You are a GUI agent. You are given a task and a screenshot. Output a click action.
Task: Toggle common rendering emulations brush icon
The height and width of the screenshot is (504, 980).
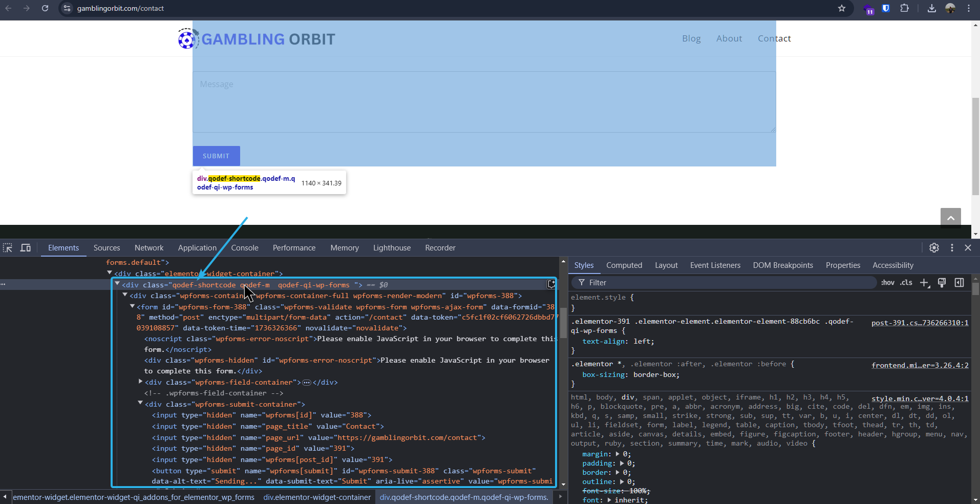pyautogui.click(x=942, y=283)
